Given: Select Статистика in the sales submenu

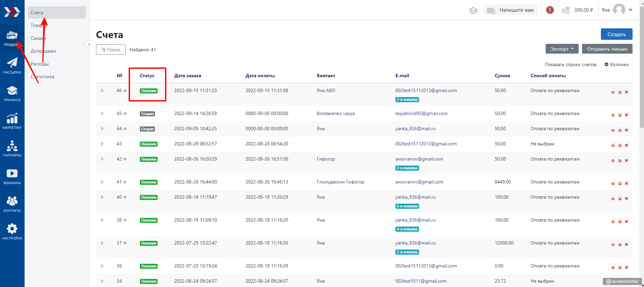Looking at the screenshot, I should point(42,77).
